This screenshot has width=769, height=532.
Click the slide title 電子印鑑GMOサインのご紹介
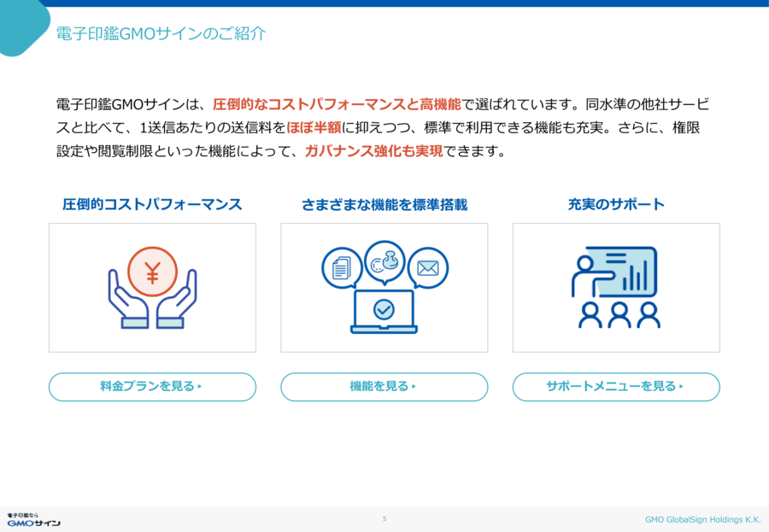161,34
